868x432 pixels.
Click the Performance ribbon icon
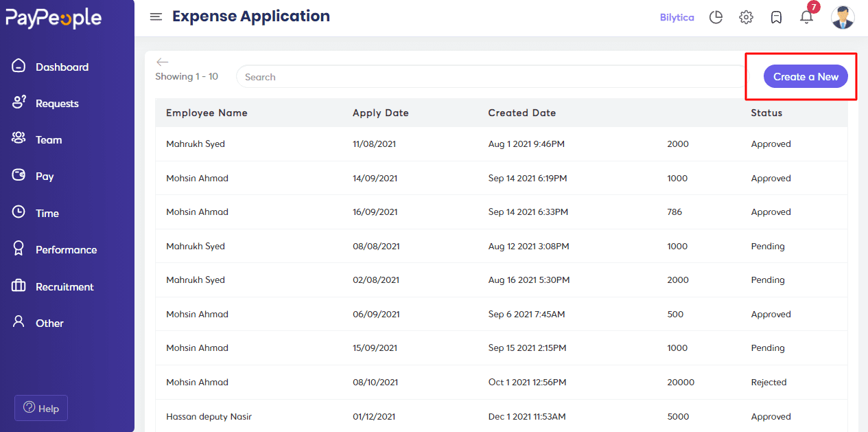[x=19, y=249]
